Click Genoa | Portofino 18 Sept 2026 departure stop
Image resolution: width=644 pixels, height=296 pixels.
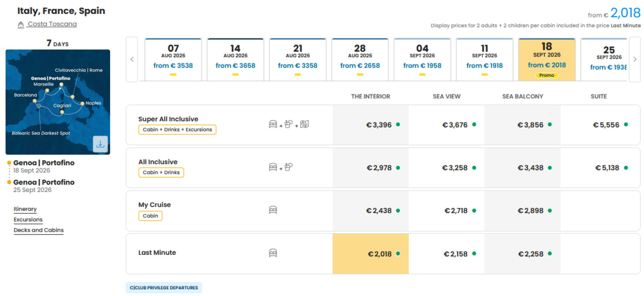pos(44,166)
